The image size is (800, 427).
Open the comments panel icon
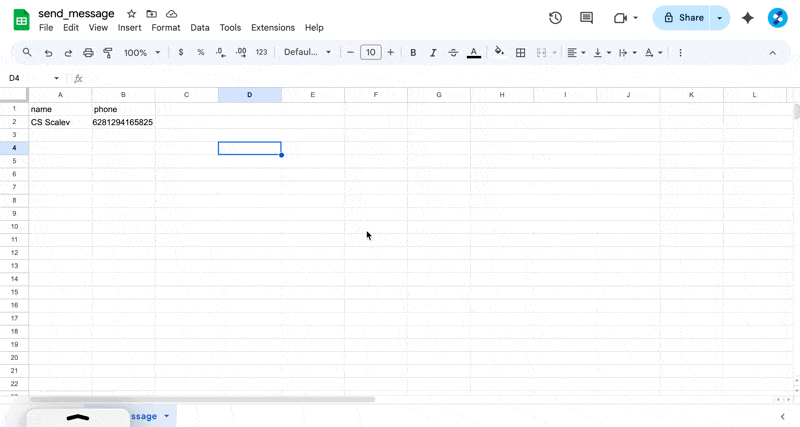tap(586, 18)
